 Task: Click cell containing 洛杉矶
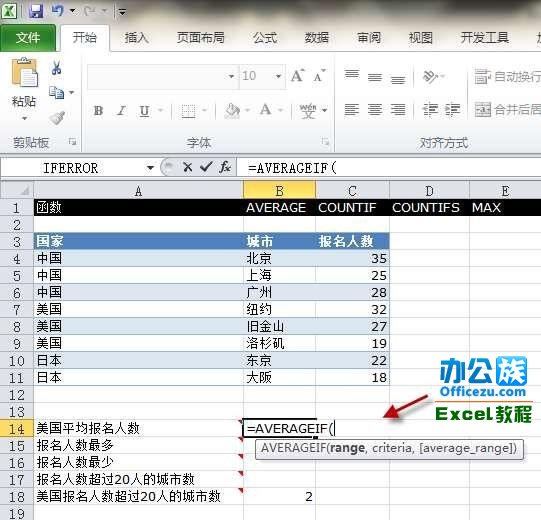pos(279,343)
